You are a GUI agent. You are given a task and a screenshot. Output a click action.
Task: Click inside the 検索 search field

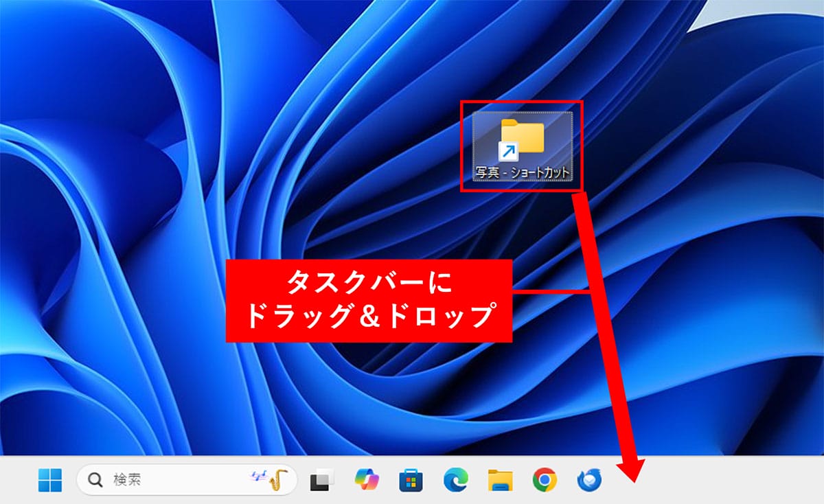pyautogui.click(x=137, y=479)
